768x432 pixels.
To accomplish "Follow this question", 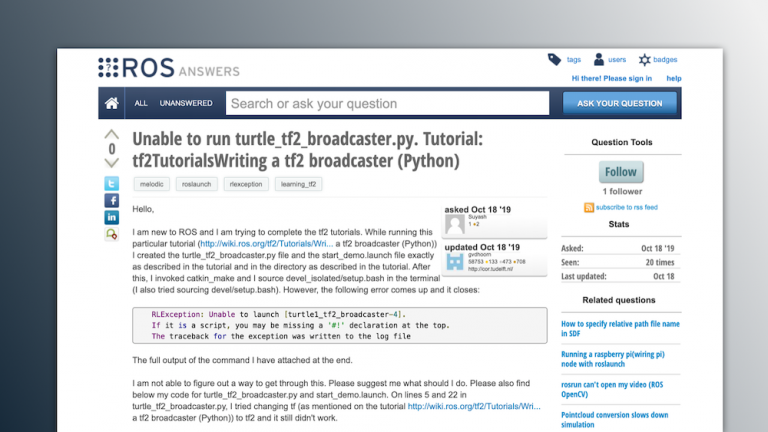I will pos(620,171).
